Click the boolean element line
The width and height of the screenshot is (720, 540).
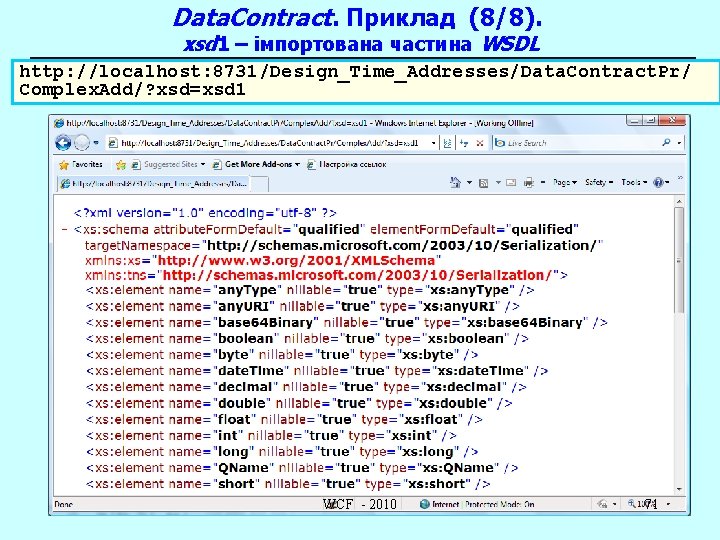(307, 338)
